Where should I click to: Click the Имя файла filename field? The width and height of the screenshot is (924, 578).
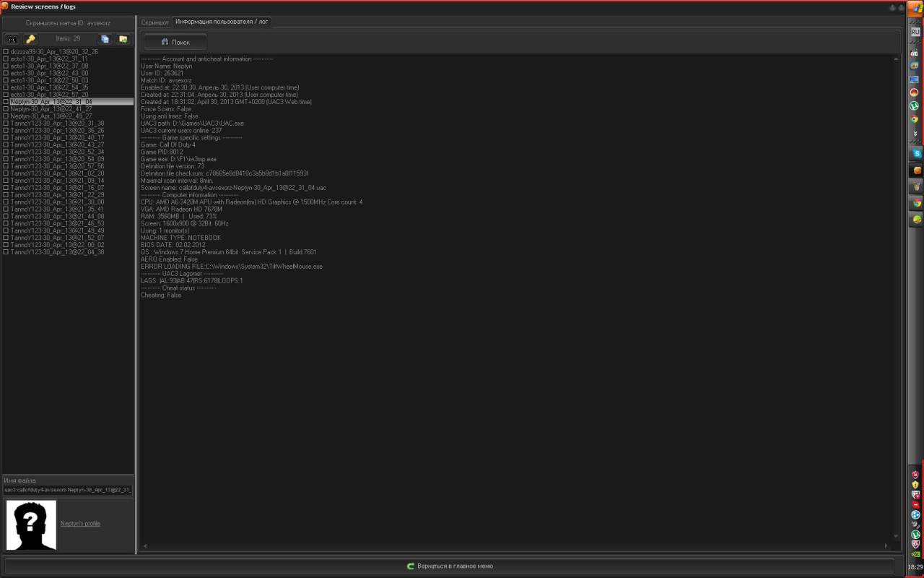68,490
